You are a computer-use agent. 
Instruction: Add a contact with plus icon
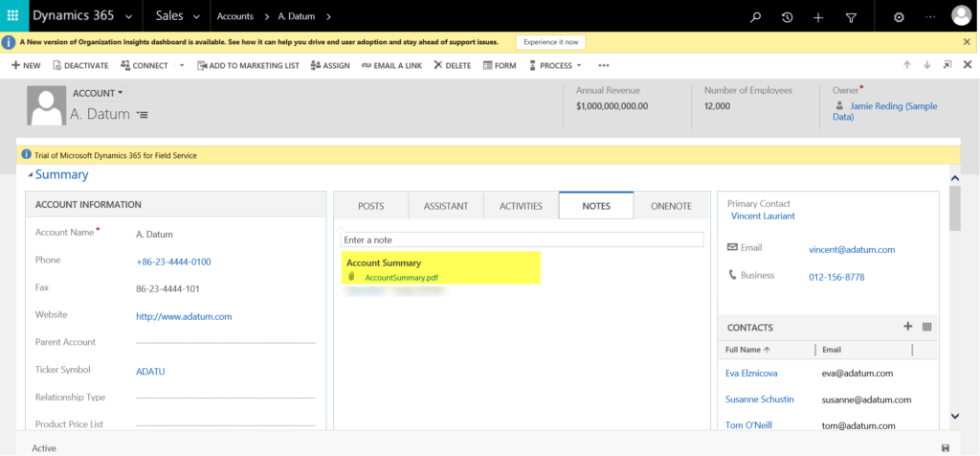pos(907,327)
